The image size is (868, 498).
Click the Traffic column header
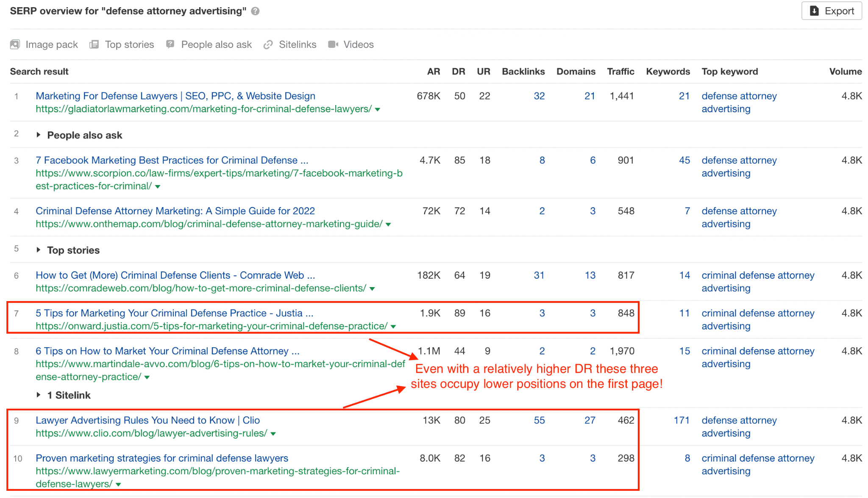pos(620,72)
